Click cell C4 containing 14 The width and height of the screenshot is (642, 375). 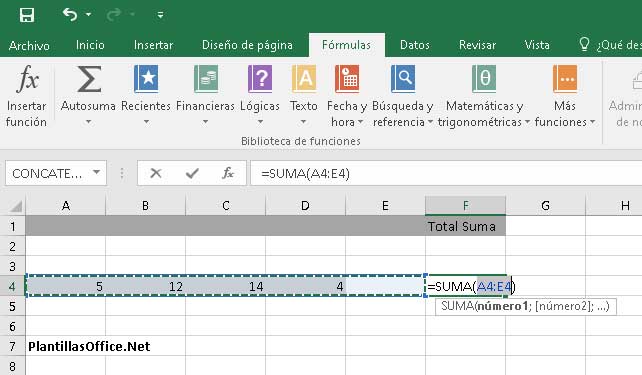click(226, 286)
